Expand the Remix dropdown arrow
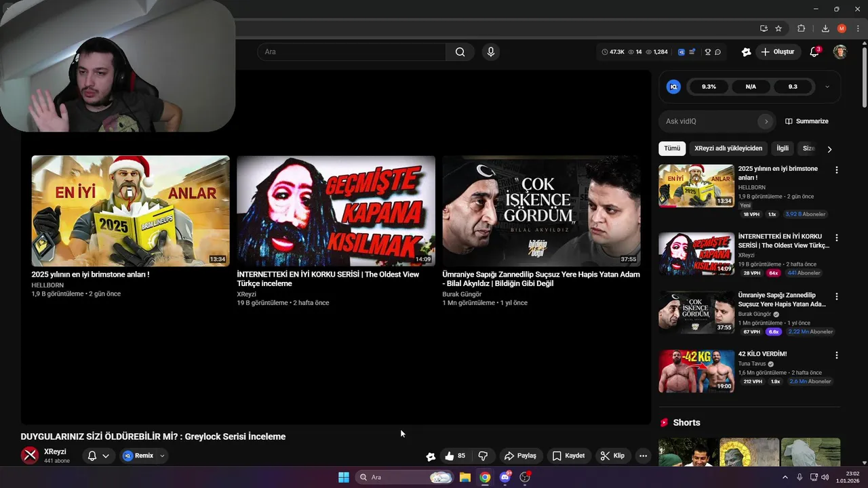 [x=162, y=456]
